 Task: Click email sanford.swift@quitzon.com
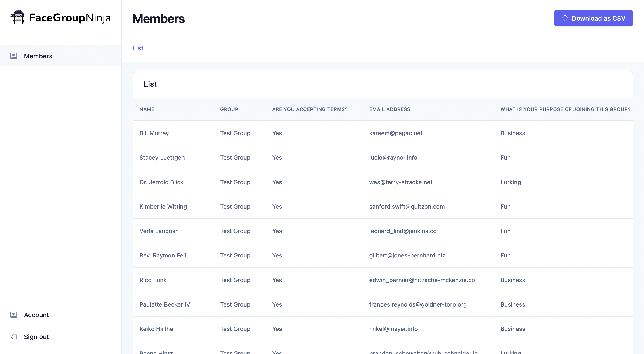407,207
